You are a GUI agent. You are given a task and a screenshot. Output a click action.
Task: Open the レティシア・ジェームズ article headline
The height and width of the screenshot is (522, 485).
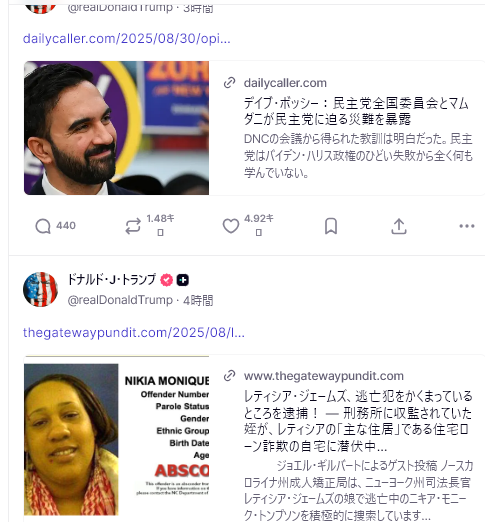click(358, 421)
